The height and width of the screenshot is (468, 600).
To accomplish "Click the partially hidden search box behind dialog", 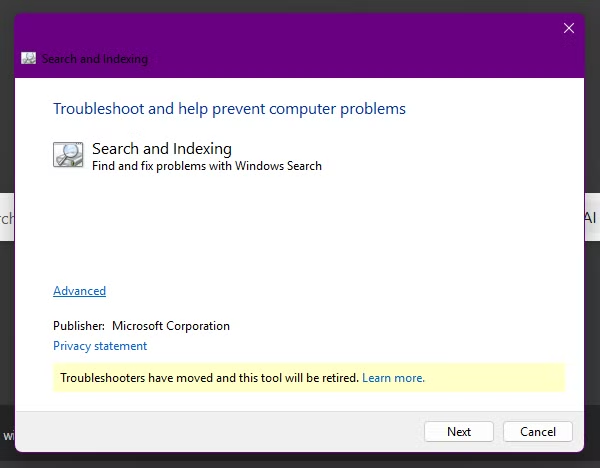I will click(6, 218).
